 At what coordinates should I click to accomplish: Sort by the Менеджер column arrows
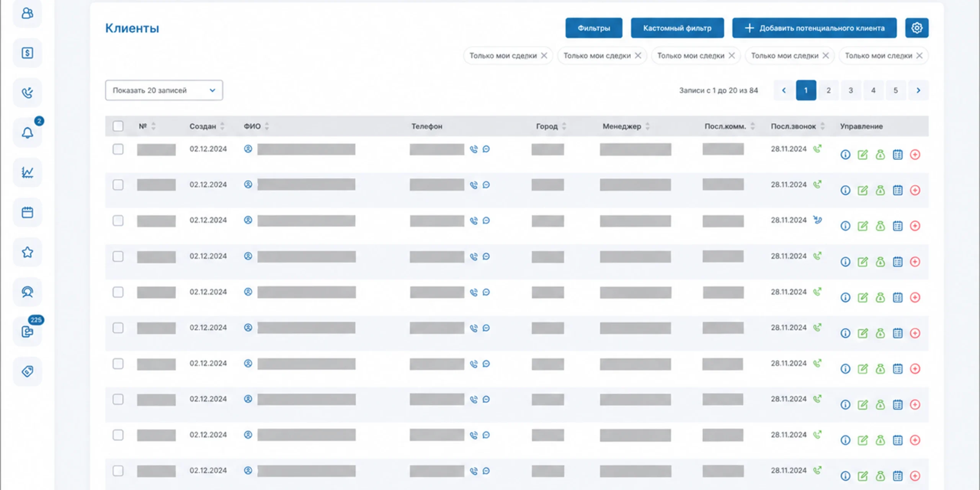(647, 126)
